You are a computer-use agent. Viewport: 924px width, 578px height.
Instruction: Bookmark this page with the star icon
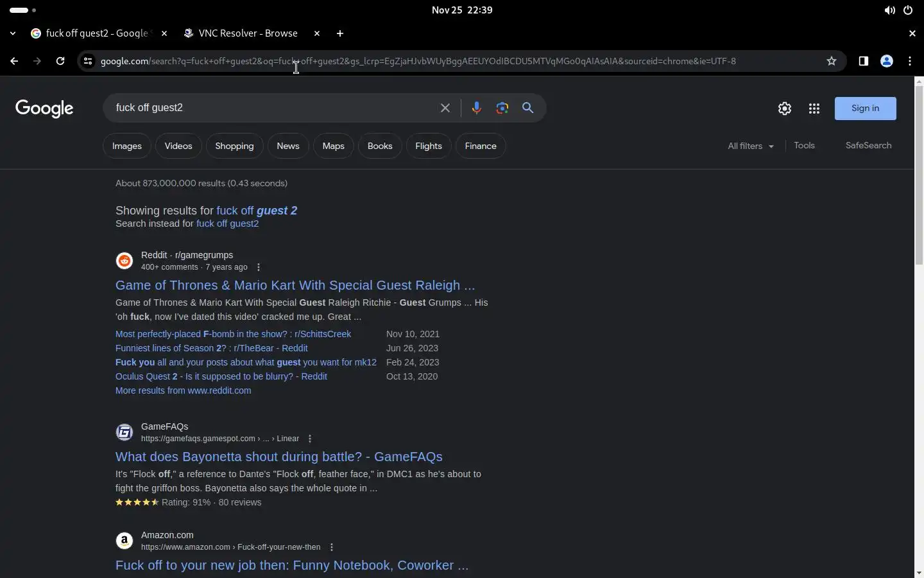[x=832, y=61]
